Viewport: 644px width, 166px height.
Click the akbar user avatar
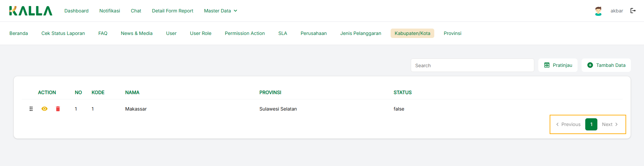pyautogui.click(x=598, y=11)
